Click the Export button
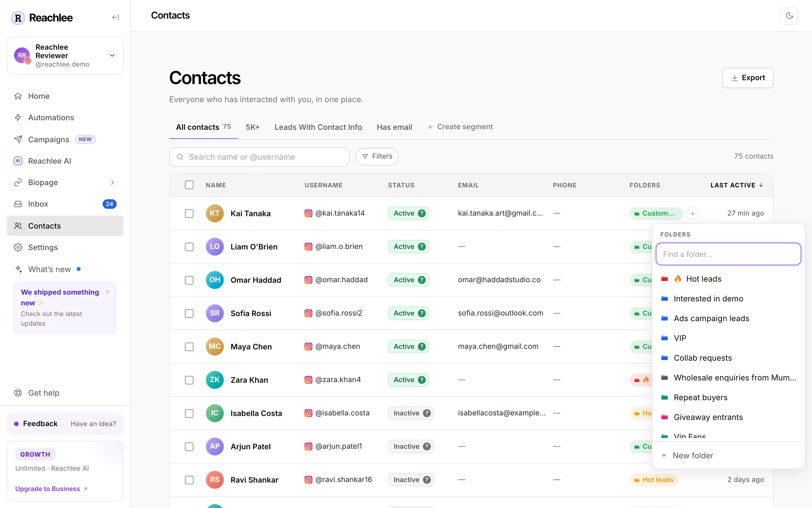The height and width of the screenshot is (508, 812). 748,78
